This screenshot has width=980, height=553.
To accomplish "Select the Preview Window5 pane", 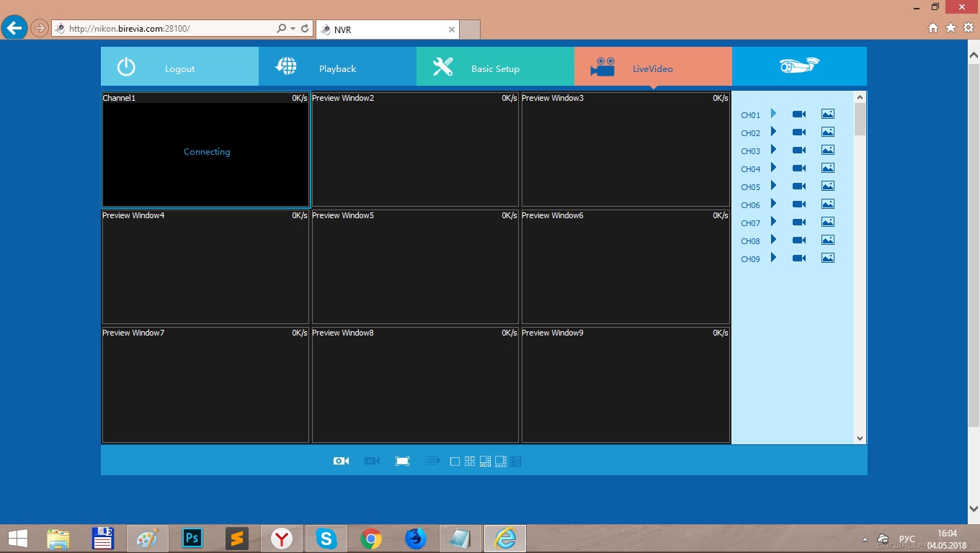I will (x=415, y=268).
